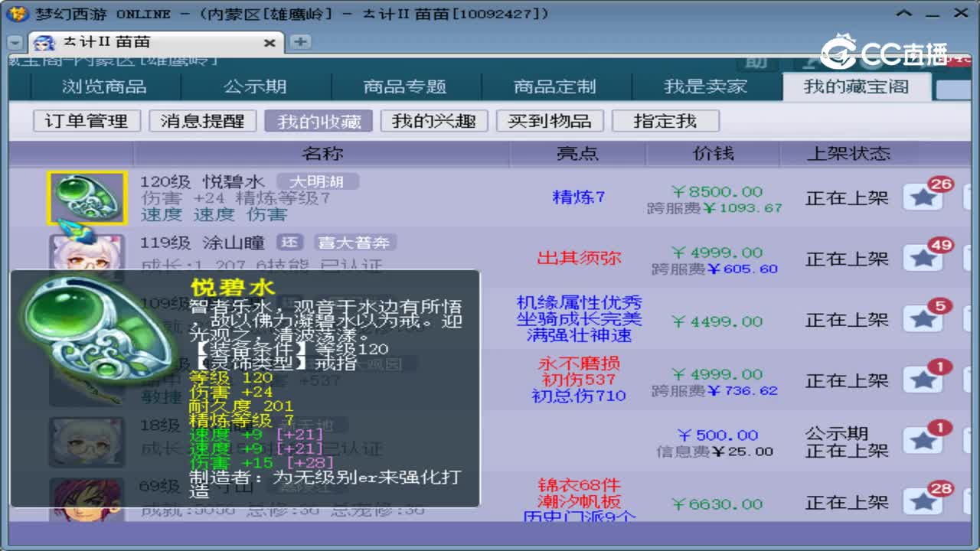This screenshot has width=980, height=551.
Task: Switch to the 公示期 tab
Action: coord(255,86)
